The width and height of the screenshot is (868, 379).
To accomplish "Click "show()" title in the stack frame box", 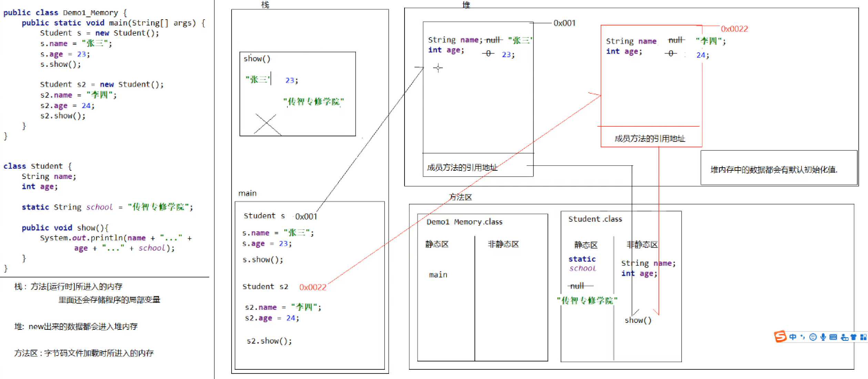I will [257, 59].
